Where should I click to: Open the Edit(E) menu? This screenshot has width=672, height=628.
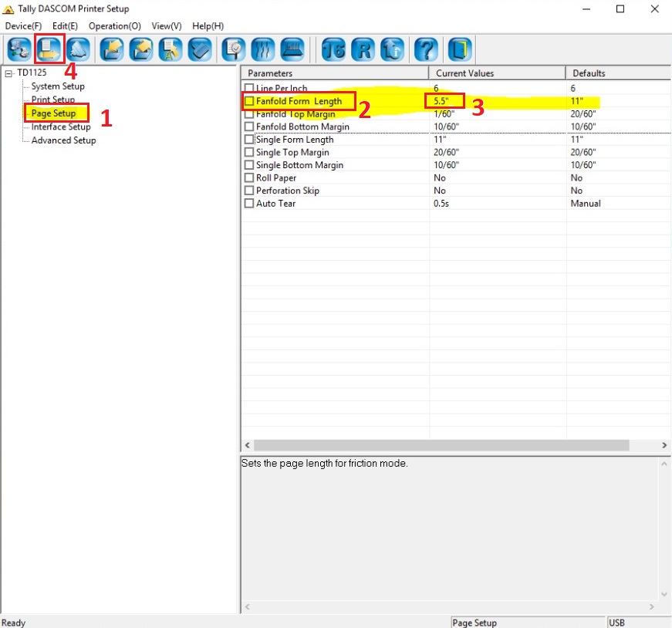[65, 26]
